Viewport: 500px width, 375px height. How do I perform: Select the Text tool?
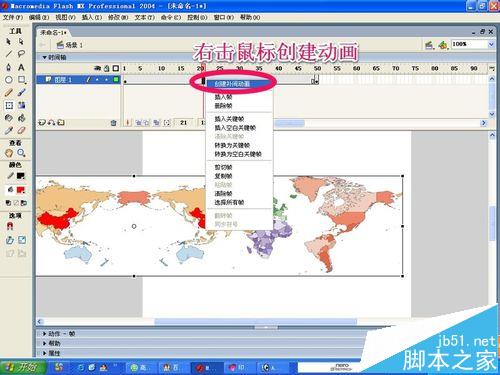pos(21,67)
